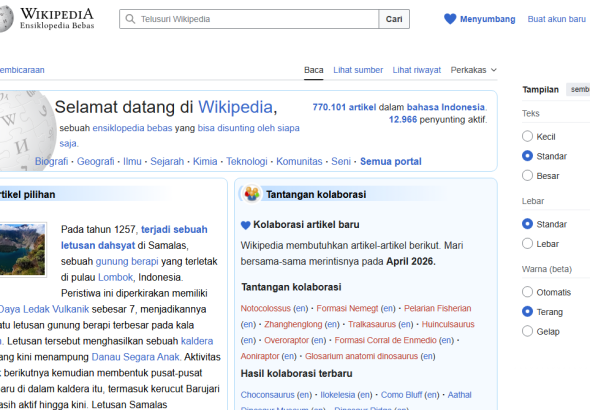Open the Samalas crater lake thumbnail

(22, 250)
